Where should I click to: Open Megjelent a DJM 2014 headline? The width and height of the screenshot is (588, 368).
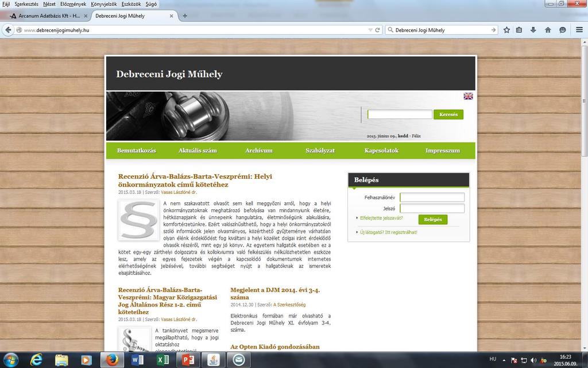coord(275,294)
